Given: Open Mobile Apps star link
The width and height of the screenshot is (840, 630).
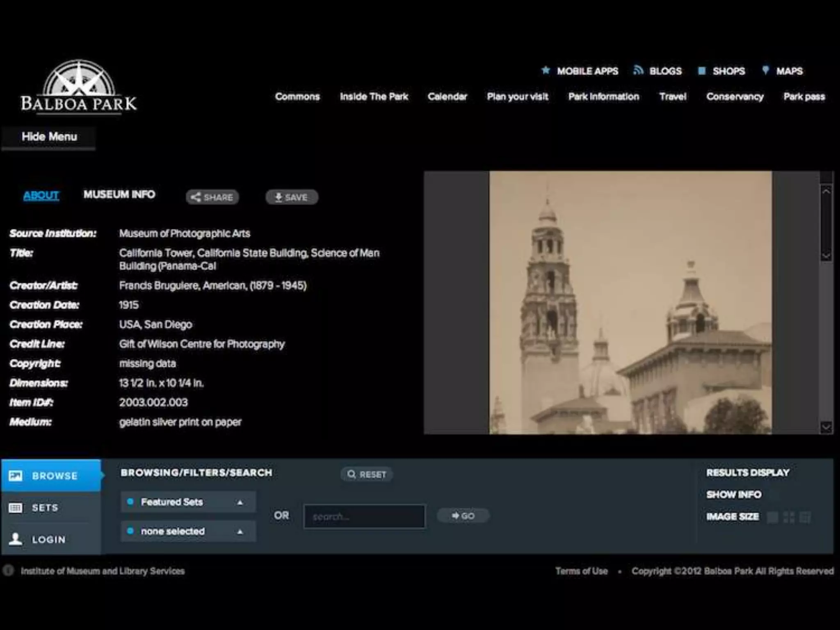Looking at the screenshot, I should [x=580, y=71].
